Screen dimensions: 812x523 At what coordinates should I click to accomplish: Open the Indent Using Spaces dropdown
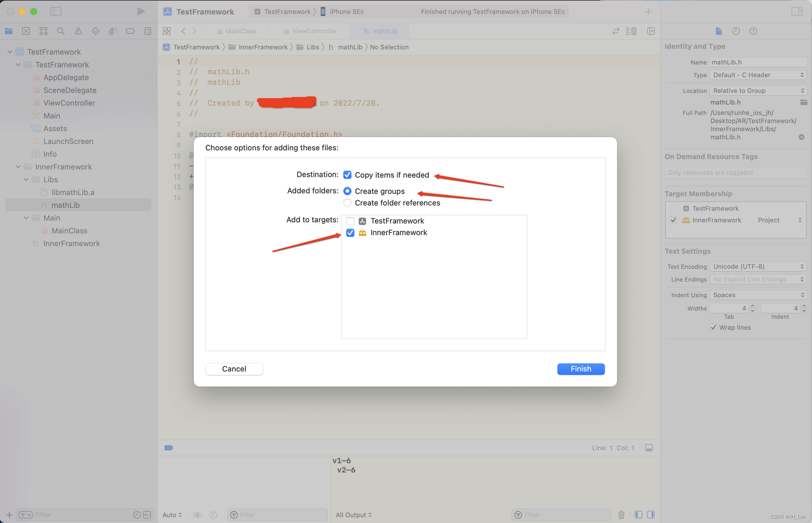click(x=758, y=295)
